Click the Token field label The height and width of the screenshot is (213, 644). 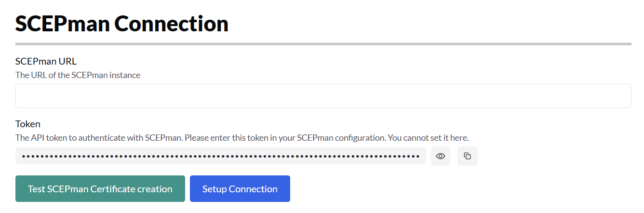[x=28, y=124]
